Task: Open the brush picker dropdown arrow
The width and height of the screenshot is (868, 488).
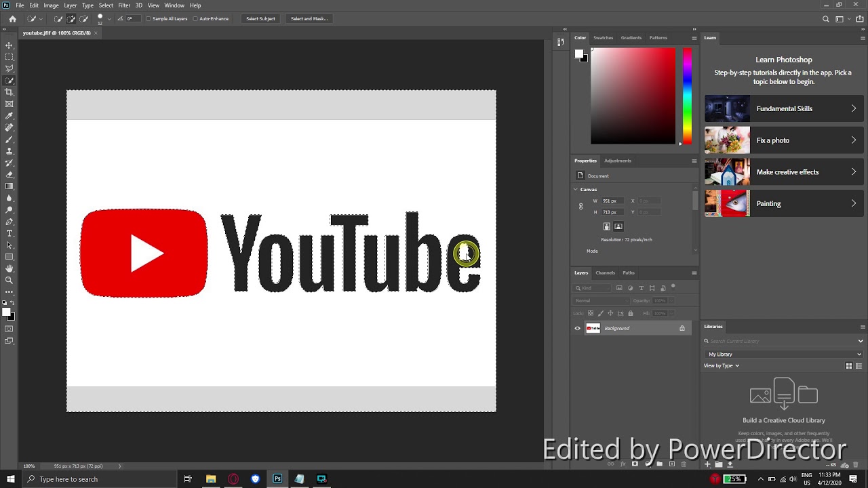Action: point(109,19)
